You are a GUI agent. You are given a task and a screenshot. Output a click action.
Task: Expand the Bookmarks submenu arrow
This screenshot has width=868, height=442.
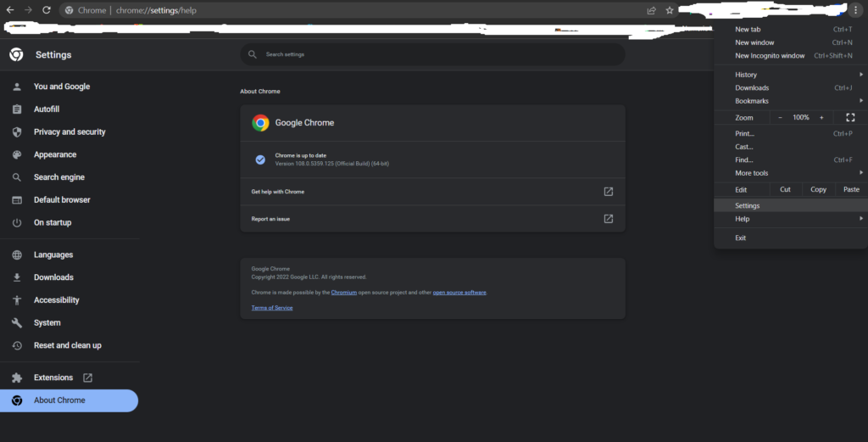[x=861, y=101]
